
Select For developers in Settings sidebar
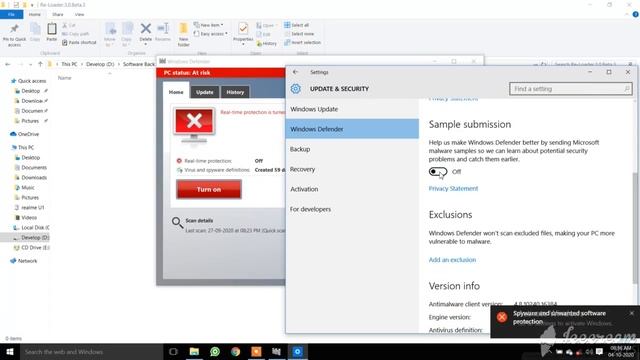coord(352,209)
